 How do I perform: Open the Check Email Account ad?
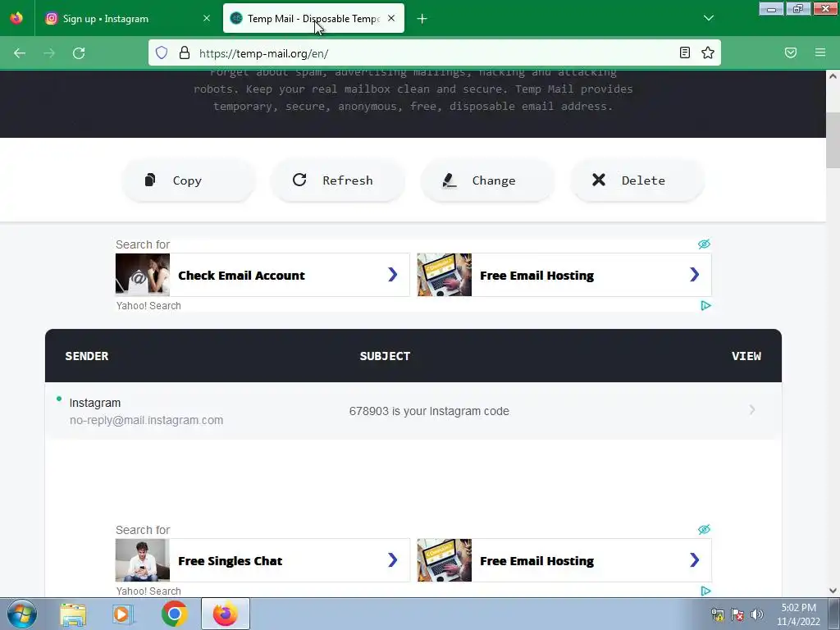(262, 275)
